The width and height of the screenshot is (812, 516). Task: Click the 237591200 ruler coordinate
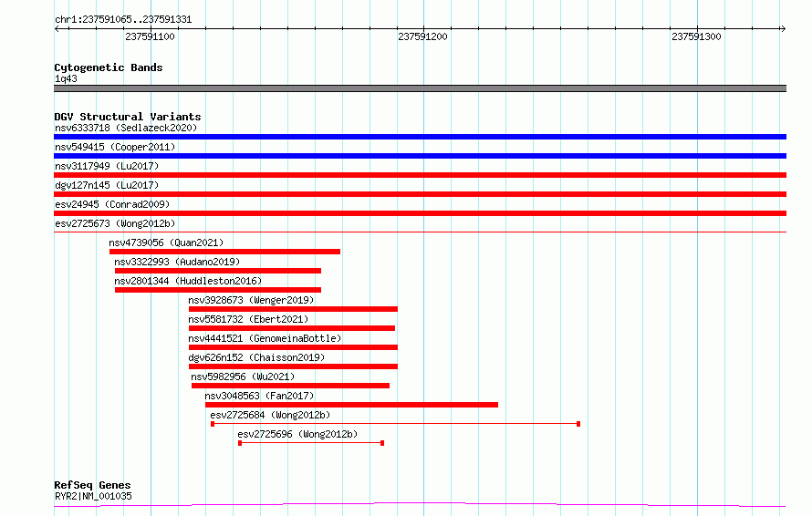422,36
